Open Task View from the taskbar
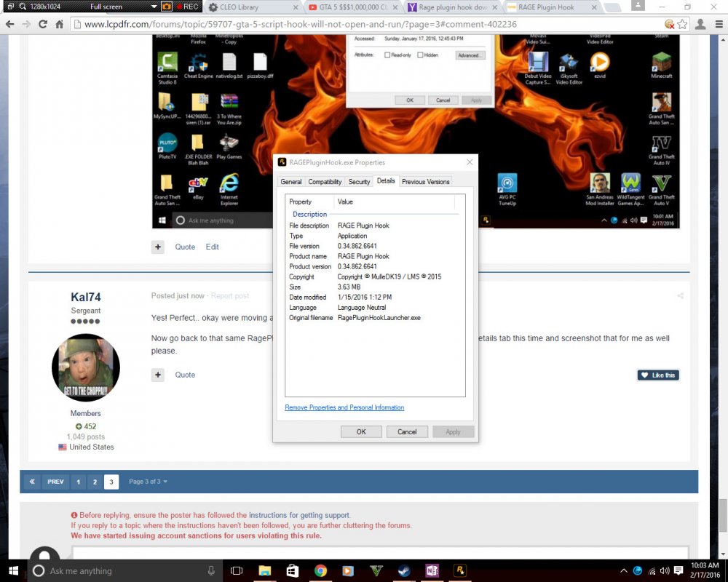The height and width of the screenshot is (582, 728). (237, 571)
